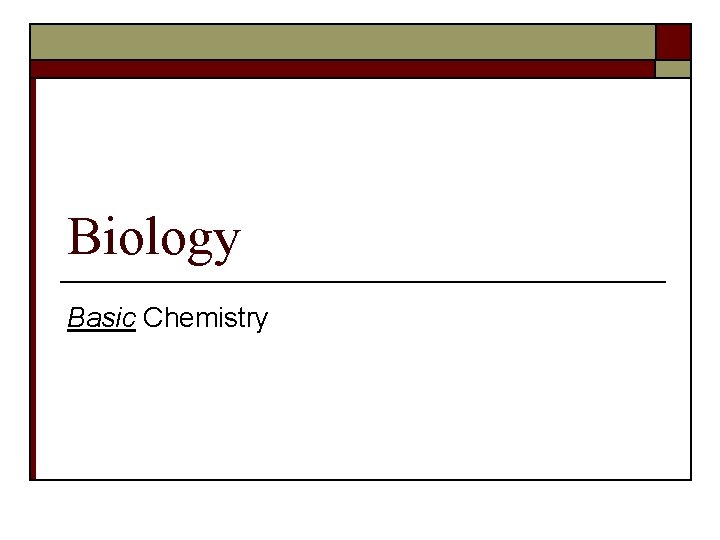Image resolution: width=720 pixels, height=540 pixels.
Task: Click the right end of the divider line
Action: tap(660, 282)
